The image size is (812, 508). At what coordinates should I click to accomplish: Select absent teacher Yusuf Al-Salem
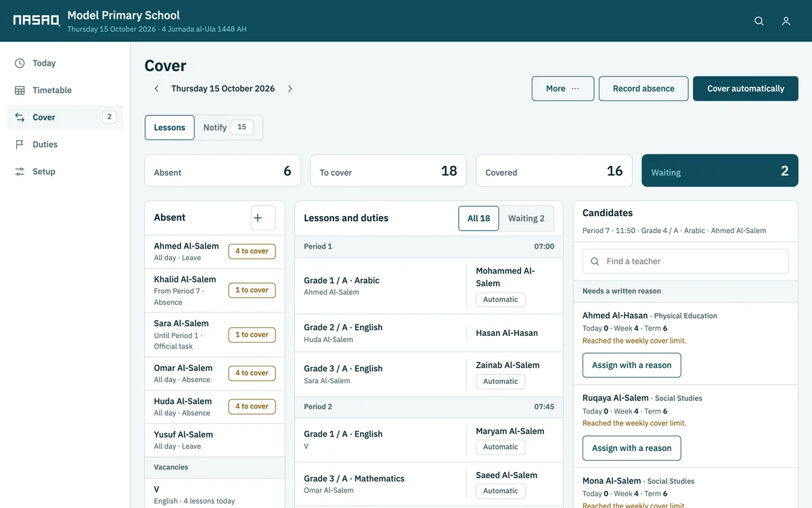tap(215, 440)
